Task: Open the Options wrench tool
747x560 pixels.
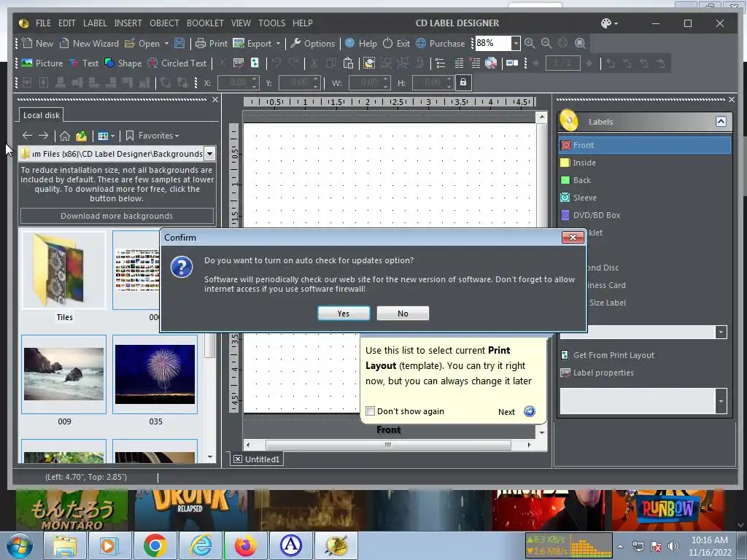Action: 312,43
